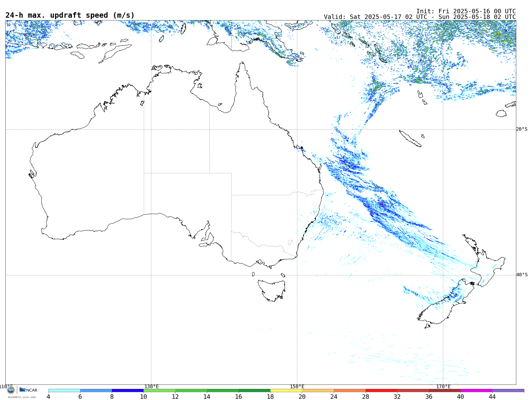The height and width of the screenshot is (400, 532).
Task: Choose the orange 24–28 colorbar segment
Action: click(x=349, y=391)
